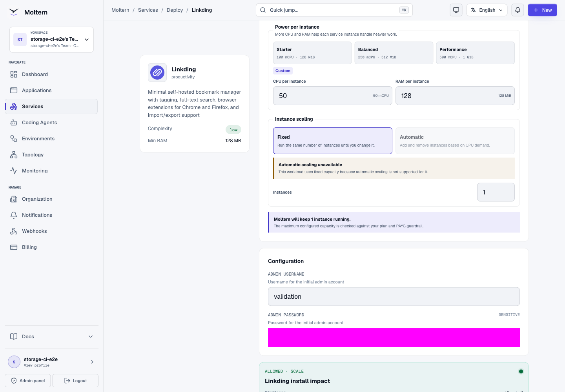Image resolution: width=565 pixels, height=392 pixels.
Task: Click the Logout button
Action: pyautogui.click(x=75, y=381)
